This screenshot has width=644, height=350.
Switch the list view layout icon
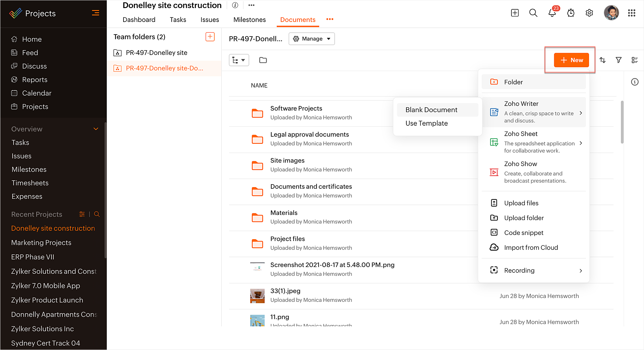coord(634,60)
